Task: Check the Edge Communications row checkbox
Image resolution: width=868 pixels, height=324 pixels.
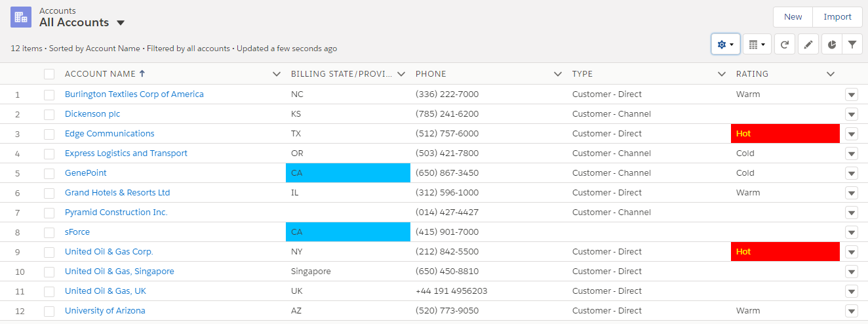Action: tap(49, 134)
